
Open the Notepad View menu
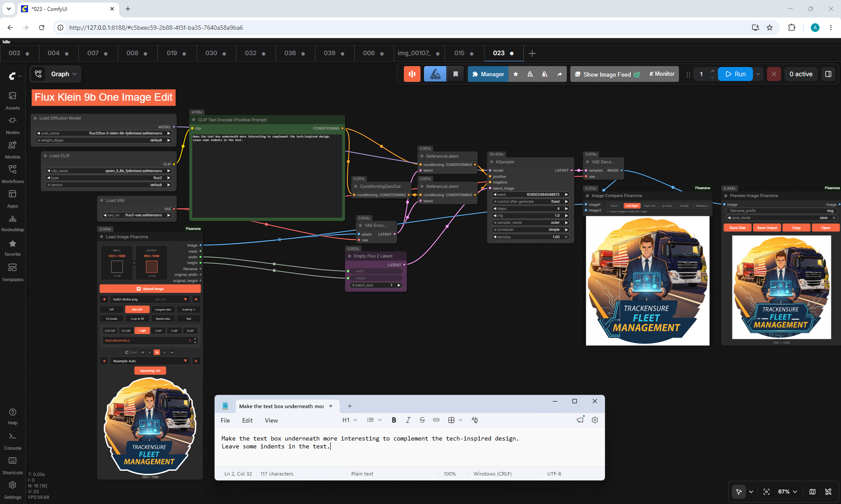point(271,420)
